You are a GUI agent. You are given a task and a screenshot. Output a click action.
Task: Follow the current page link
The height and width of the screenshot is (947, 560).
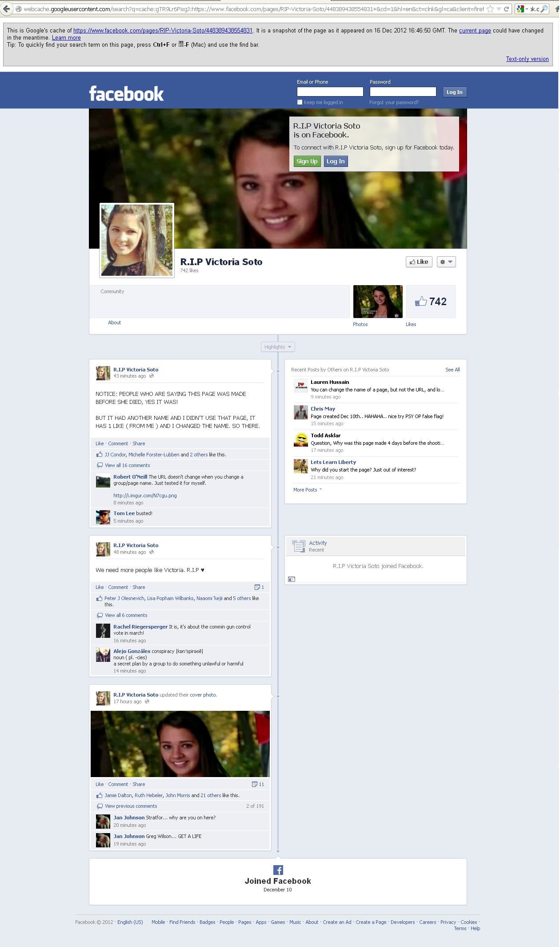coord(475,30)
